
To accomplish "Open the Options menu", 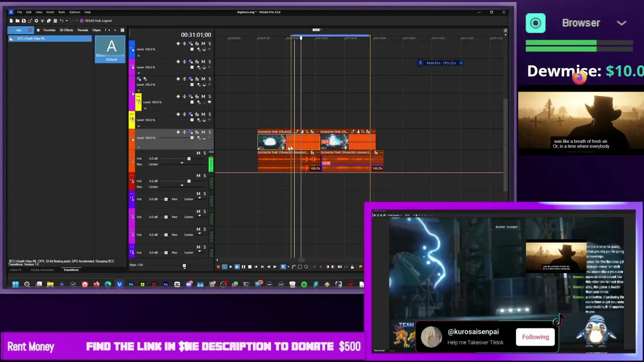I will (74, 12).
